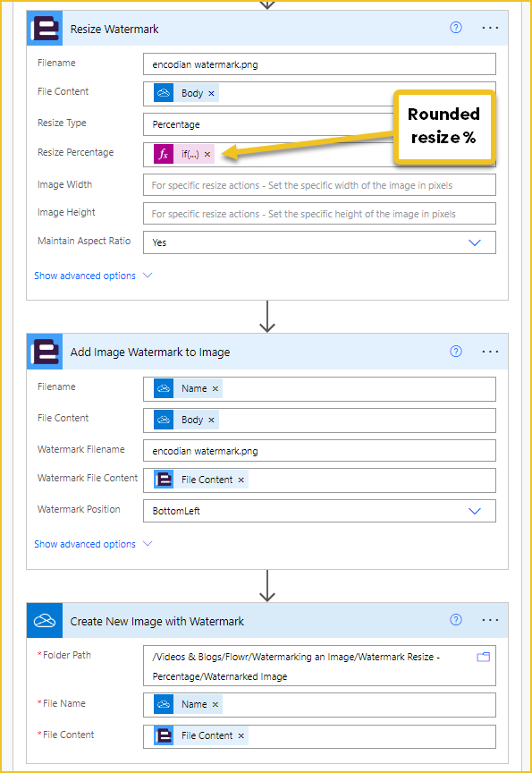
Task: Click help icon on Add Image Watermark
Action: tap(456, 351)
